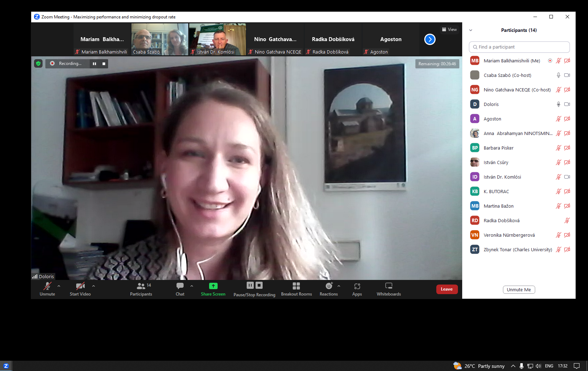
Task: Turn on camera with Start Video
Action: 80,289
